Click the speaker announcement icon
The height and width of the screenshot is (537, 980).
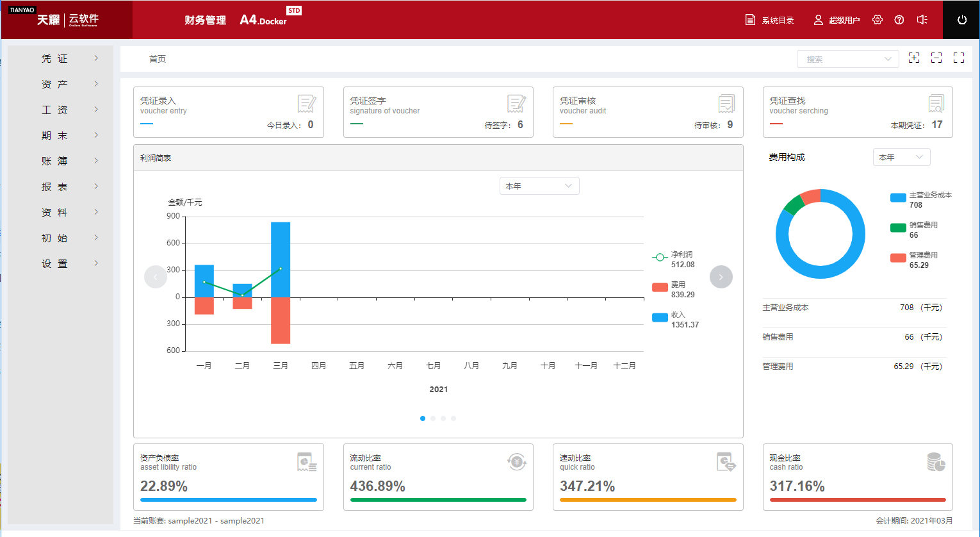click(x=922, y=20)
